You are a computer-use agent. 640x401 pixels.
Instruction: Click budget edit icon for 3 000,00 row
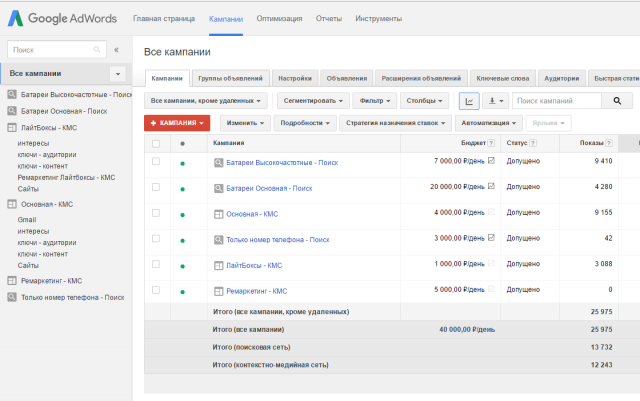491,238
